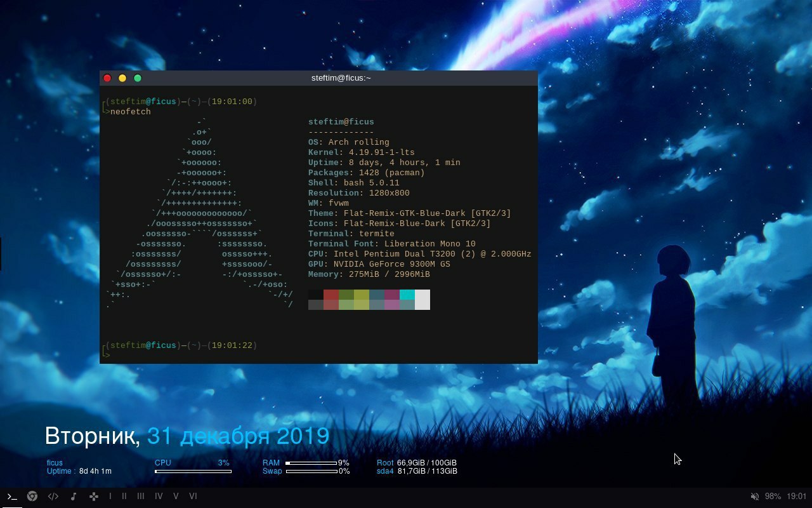Click the sda4 81,7GiB / 113GiB entry
812x508 pixels.
[417, 471]
